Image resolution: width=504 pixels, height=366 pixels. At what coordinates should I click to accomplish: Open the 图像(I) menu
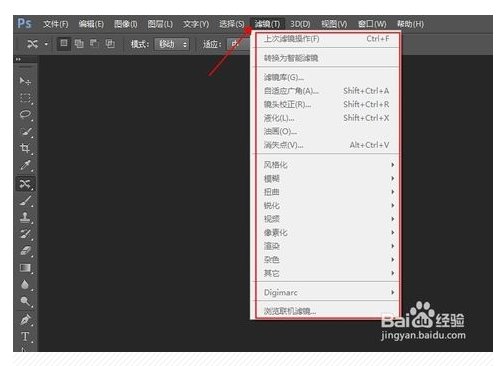tap(126, 24)
